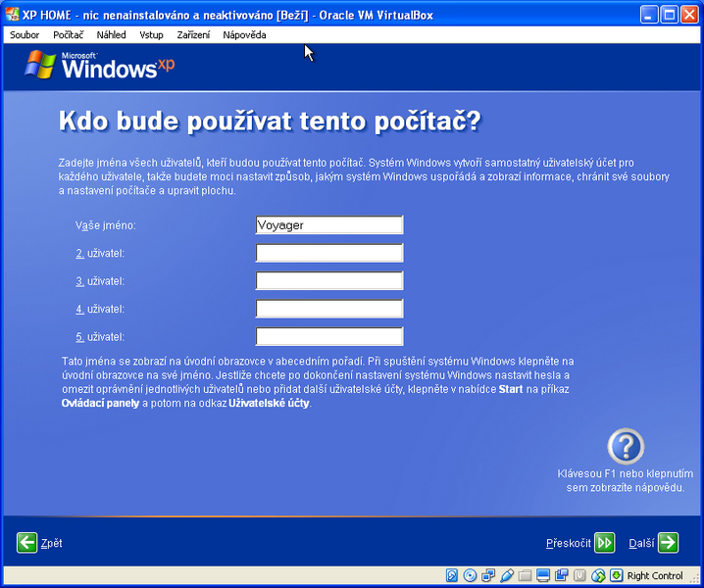Continue with the Další label
The width and height of the screenshot is (704, 588).
tap(641, 543)
